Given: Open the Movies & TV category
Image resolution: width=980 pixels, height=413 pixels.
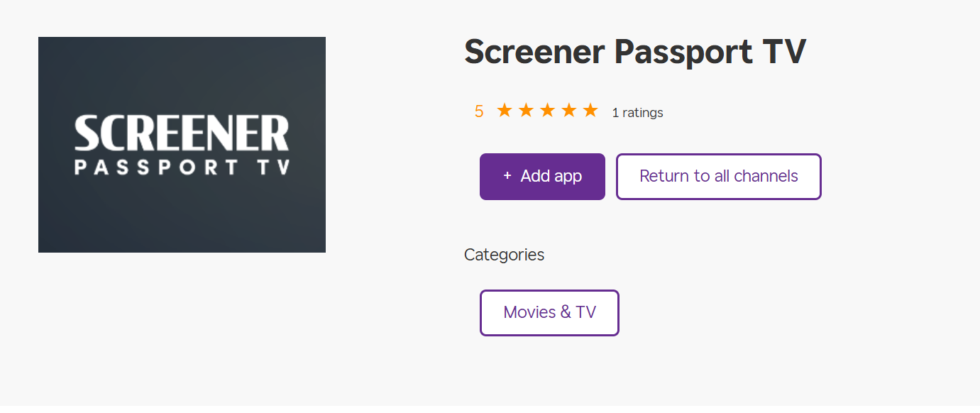Looking at the screenshot, I should click(549, 312).
